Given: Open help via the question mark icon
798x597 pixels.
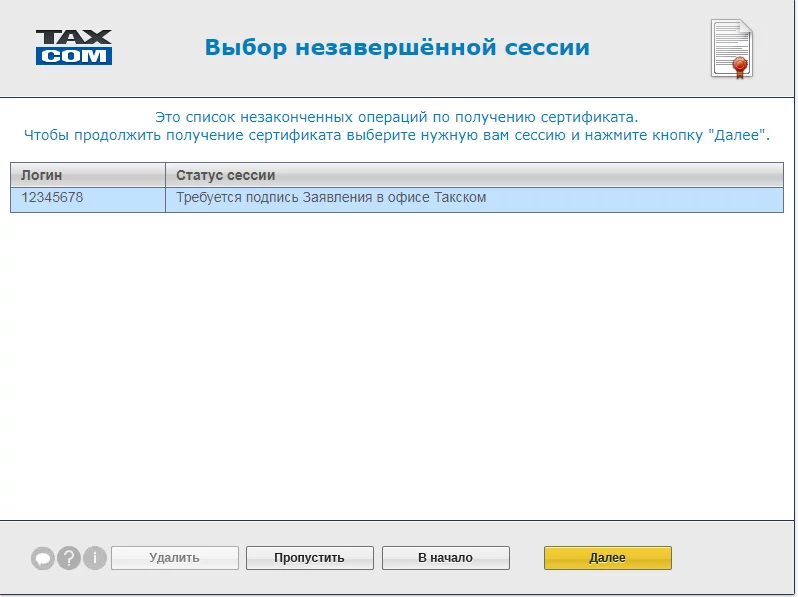Looking at the screenshot, I should click(68, 558).
